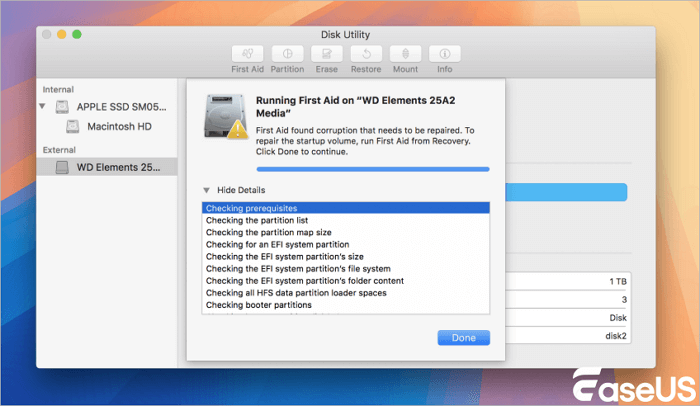Select the APPLE SSD SM05... sidebar row
700x406 pixels.
(107, 107)
